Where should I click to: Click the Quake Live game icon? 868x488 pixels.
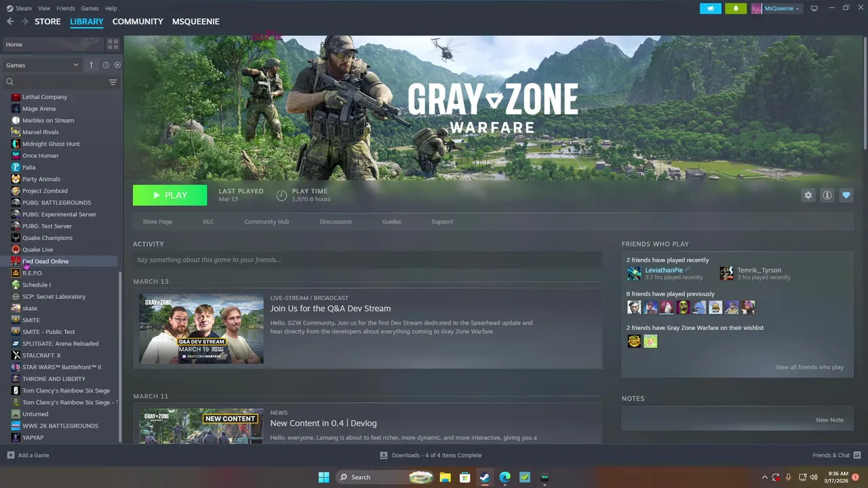(16, 249)
